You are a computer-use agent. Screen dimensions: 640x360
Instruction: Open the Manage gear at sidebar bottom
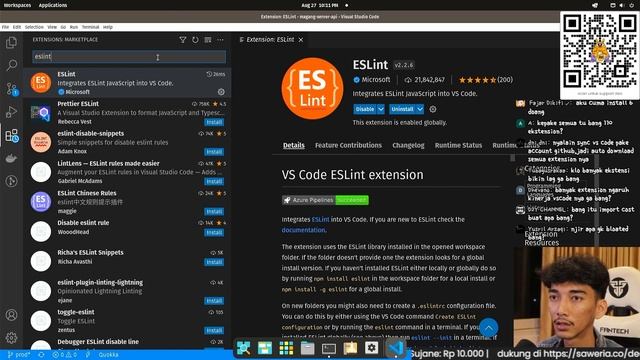pyautogui.click(x=11, y=338)
